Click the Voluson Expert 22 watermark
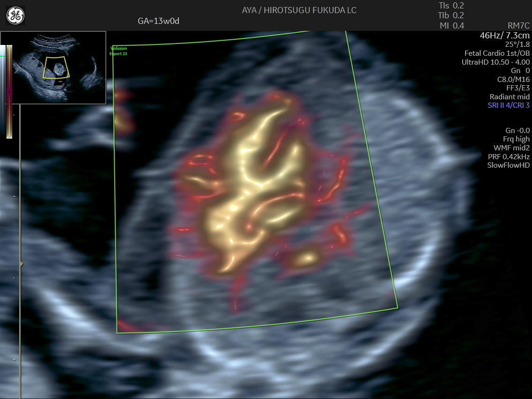This screenshot has height=399, width=532. (118, 51)
